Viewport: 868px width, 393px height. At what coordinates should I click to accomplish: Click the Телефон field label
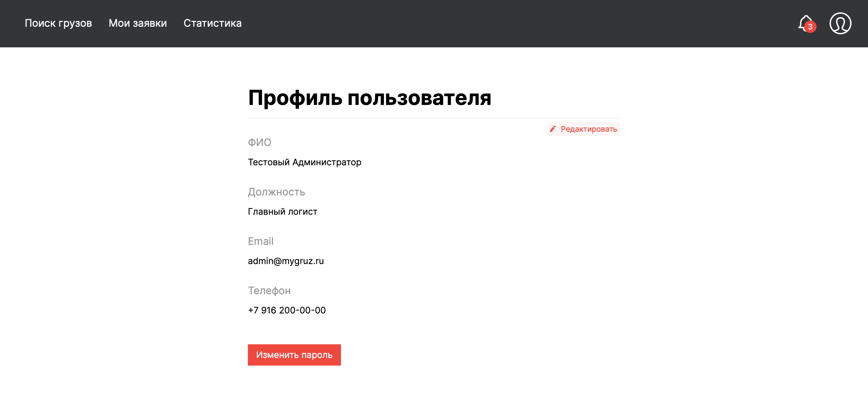269,290
